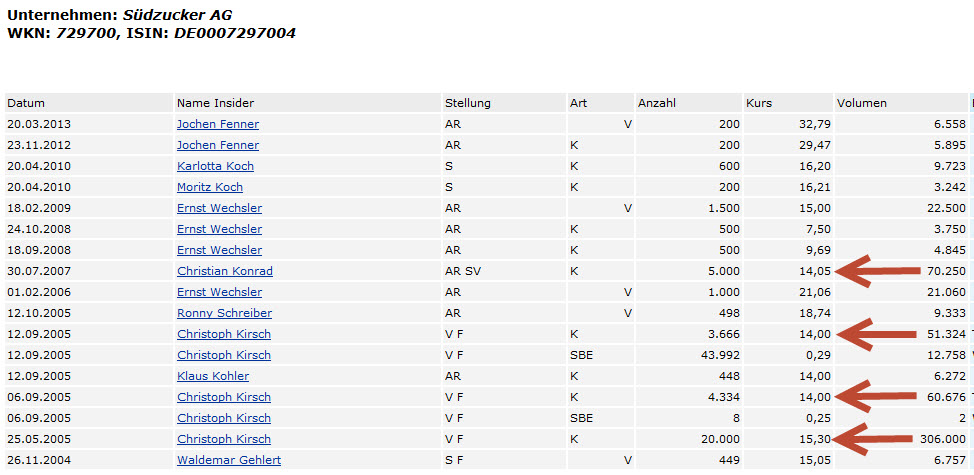Select Kurs value 15,05
This screenshot has width=974, height=475.
(814, 460)
